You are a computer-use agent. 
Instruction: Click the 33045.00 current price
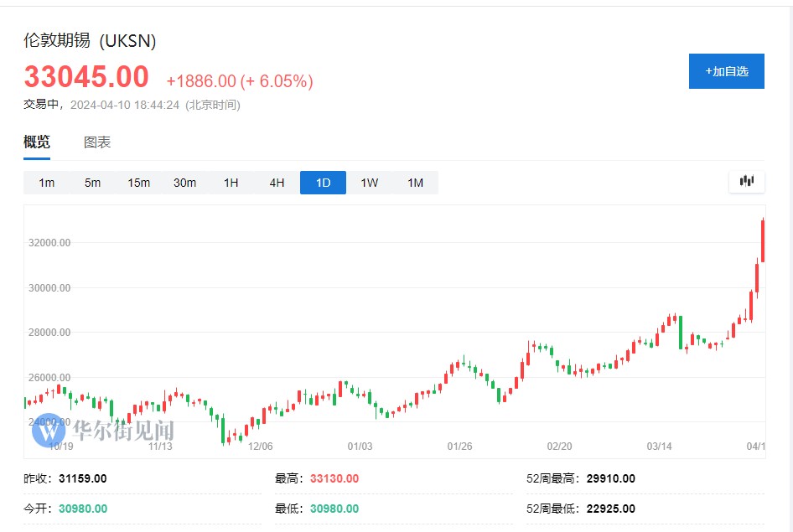tap(86, 77)
